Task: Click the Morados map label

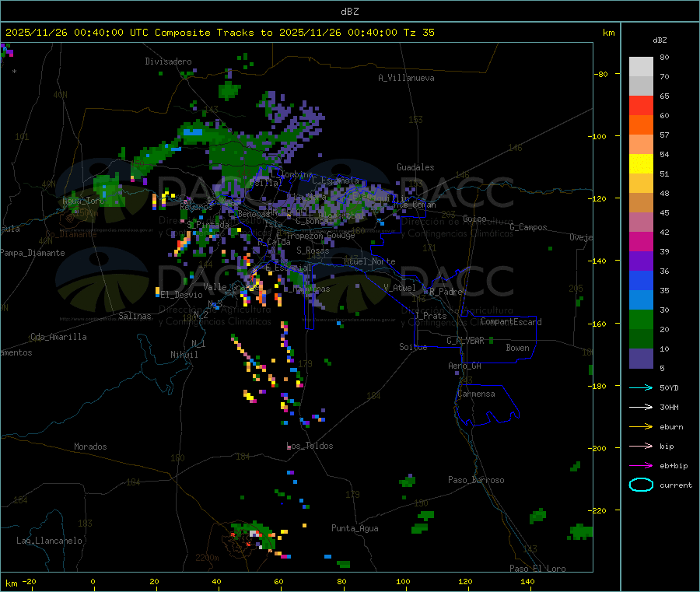Action: click(90, 447)
